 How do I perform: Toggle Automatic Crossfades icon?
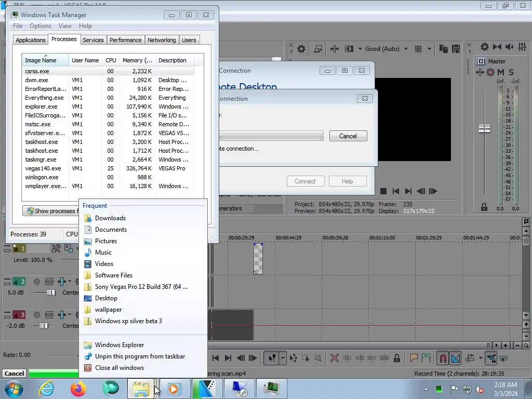pos(456,358)
